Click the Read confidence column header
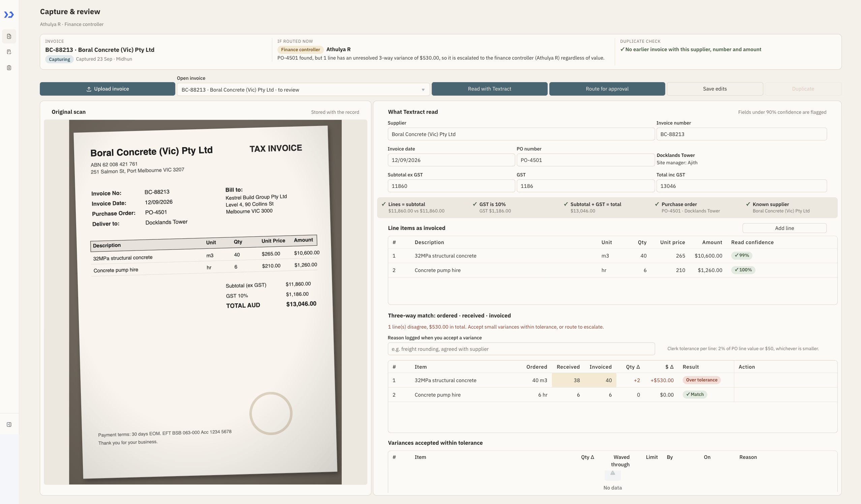Screen dimensions: 861x504 click(752, 242)
